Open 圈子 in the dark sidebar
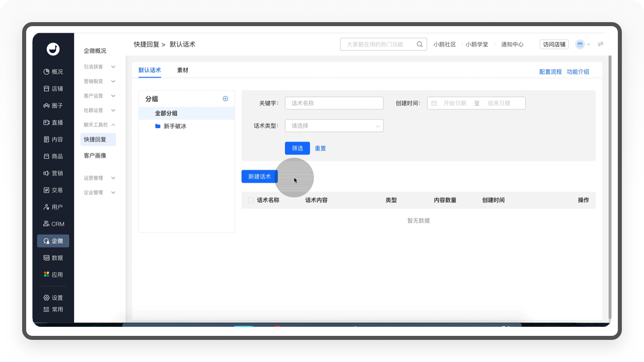The width and height of the screenshot is (644, 362). click(x=53, y=106)
